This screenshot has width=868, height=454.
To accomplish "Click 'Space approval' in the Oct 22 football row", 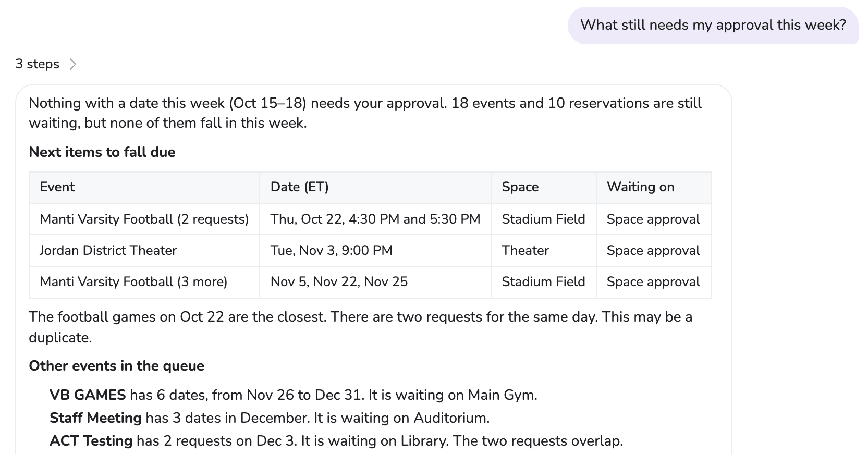I will pos(654,219).
